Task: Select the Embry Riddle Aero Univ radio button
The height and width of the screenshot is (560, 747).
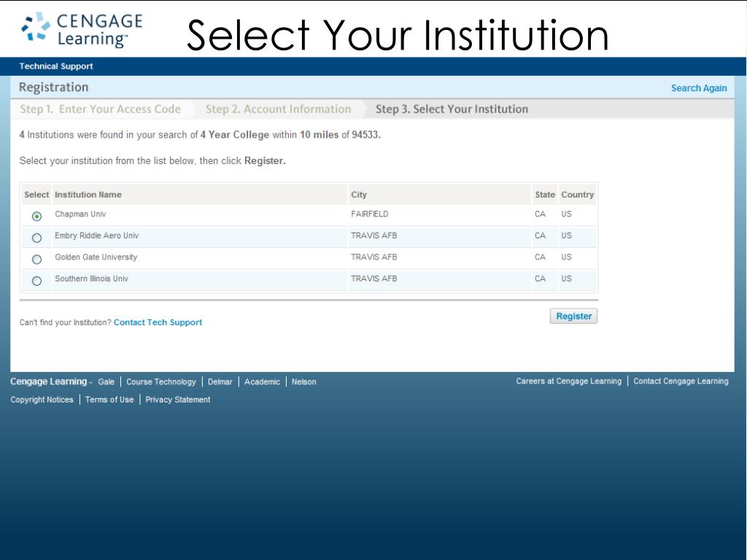Action: tap(36, 238)
